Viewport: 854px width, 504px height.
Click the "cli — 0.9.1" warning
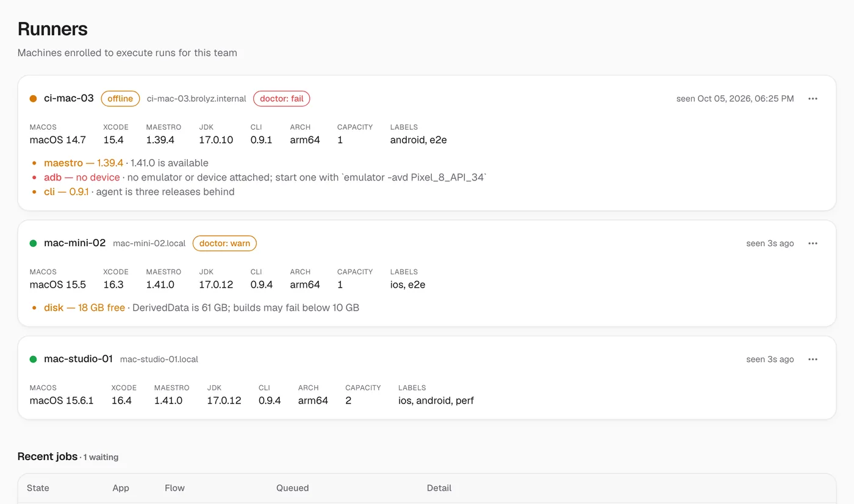[x=66, y=192]
